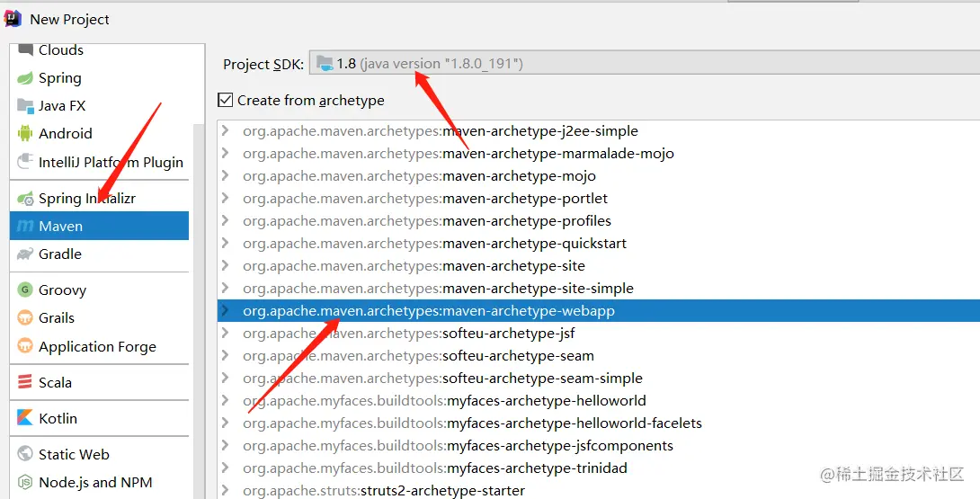Select Spring Initializr label
The height and width of the screenshot is (499, 980).
(87, 198)
